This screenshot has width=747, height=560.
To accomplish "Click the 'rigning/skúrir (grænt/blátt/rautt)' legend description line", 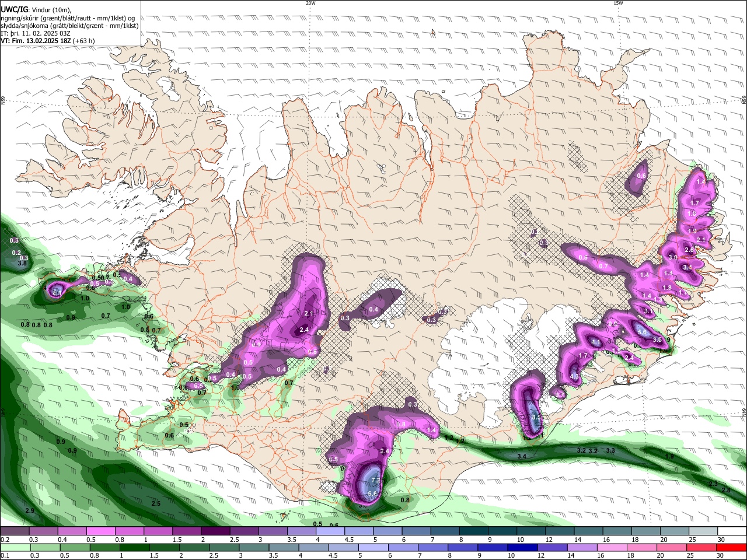I will click(x=68, y=18).
